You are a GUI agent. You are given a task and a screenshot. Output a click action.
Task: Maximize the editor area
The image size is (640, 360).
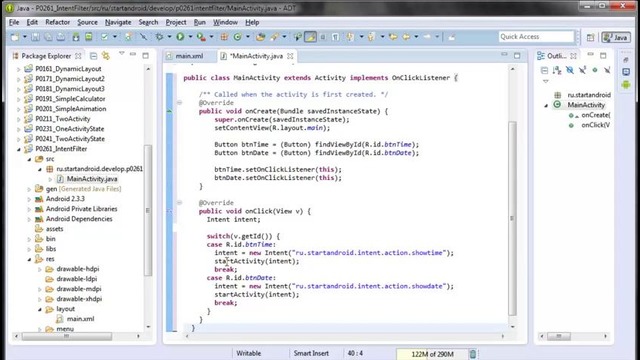click(x=517, y=56)
